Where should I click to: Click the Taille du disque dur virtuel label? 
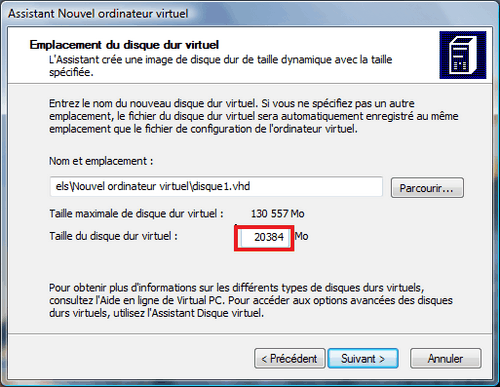pos(113,236)
